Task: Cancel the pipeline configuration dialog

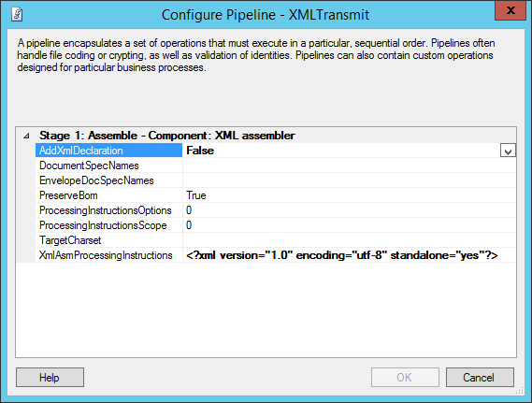Action: pyautogui.click(x=480, y=377)
